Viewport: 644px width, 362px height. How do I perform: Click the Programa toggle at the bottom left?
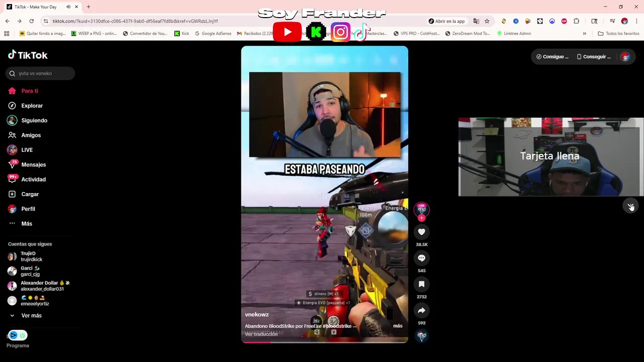(x=18, y=335)
